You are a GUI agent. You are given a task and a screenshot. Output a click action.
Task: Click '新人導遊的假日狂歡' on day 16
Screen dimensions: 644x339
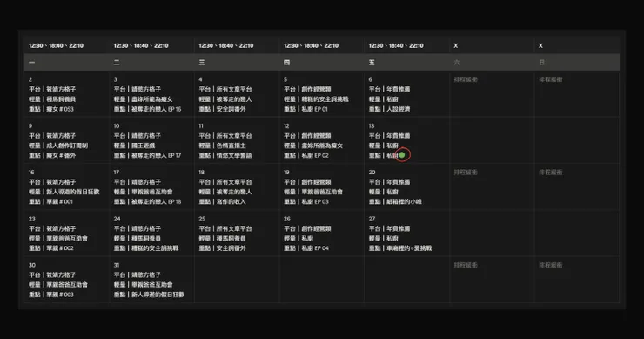[x=73, y=192]
